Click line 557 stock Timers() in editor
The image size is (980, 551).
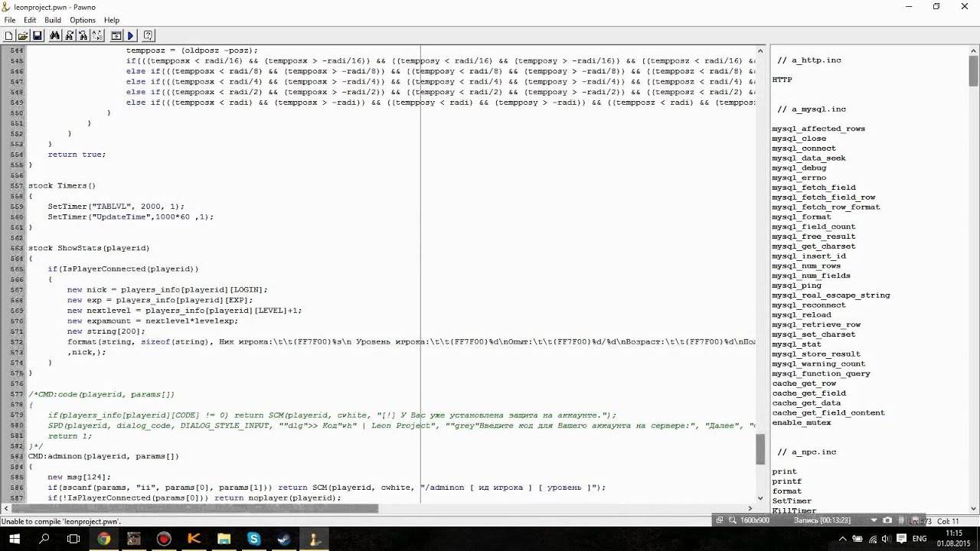(x=62, y=186)
